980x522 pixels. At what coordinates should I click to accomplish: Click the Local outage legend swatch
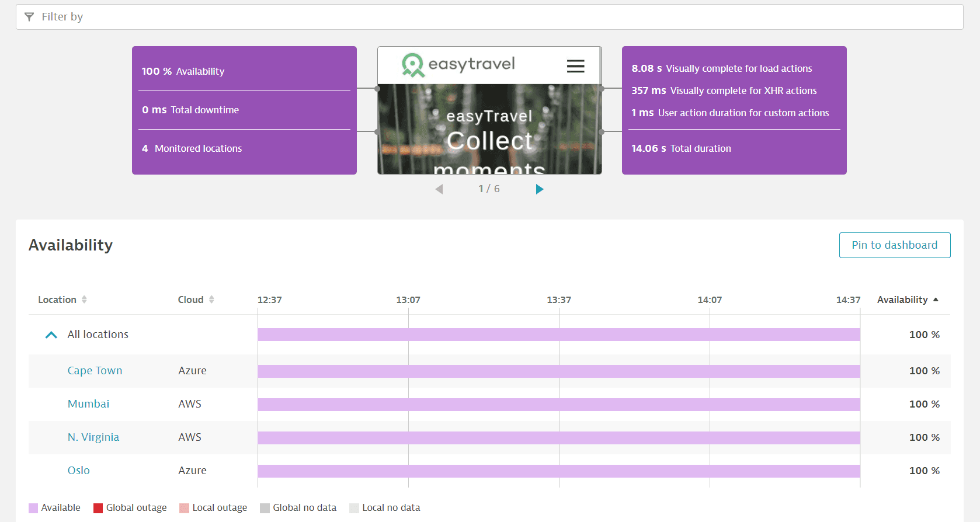[x=184, y=508]
